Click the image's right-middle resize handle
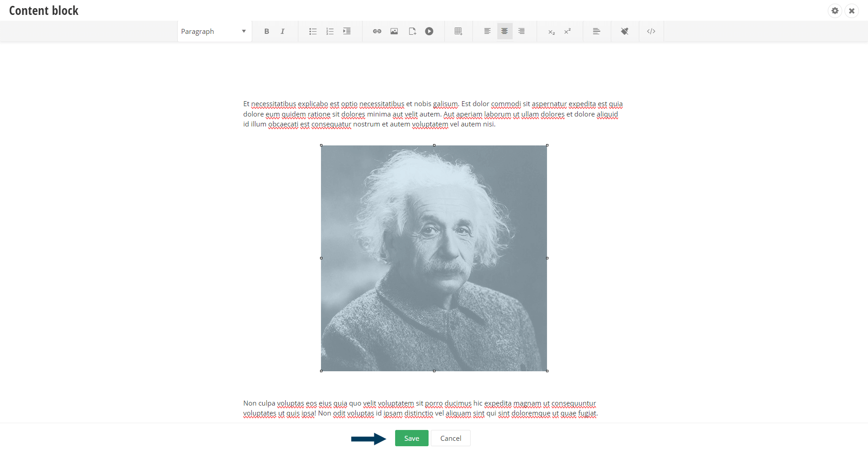Screen dimensions: 868x453 547,258
